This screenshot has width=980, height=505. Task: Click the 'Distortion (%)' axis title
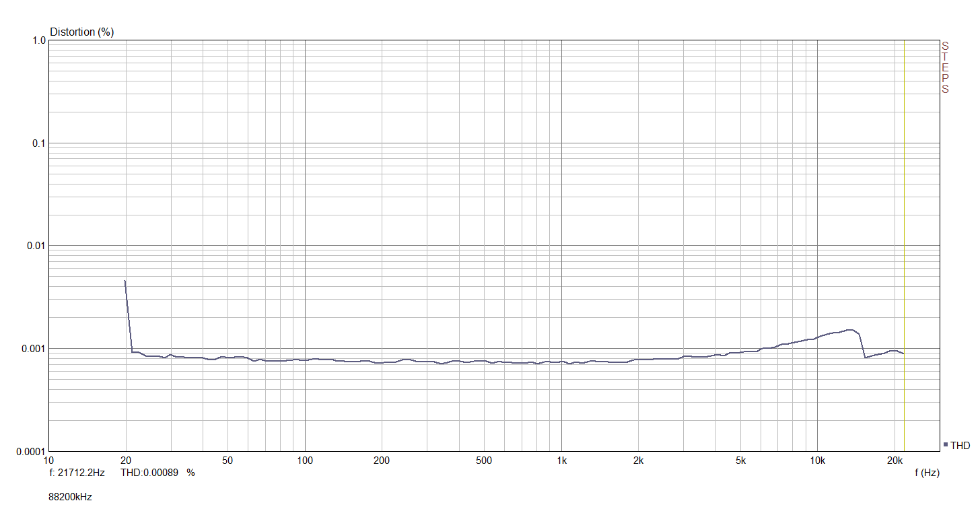click(x=82, y=32)
